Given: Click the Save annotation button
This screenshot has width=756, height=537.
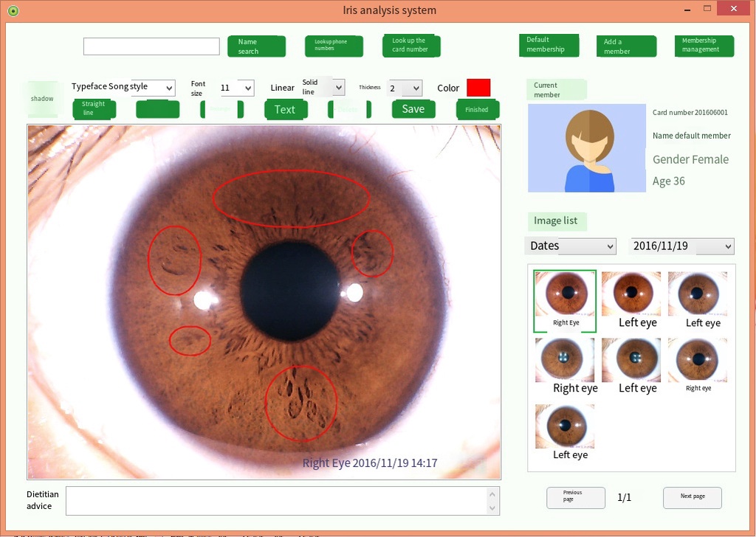Looking at the screenshot, I should click(x=413, y=108).
